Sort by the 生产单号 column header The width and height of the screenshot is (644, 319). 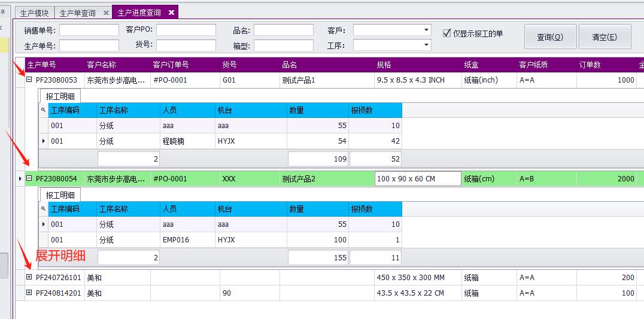pyautogui.click(x=54, y=65)
